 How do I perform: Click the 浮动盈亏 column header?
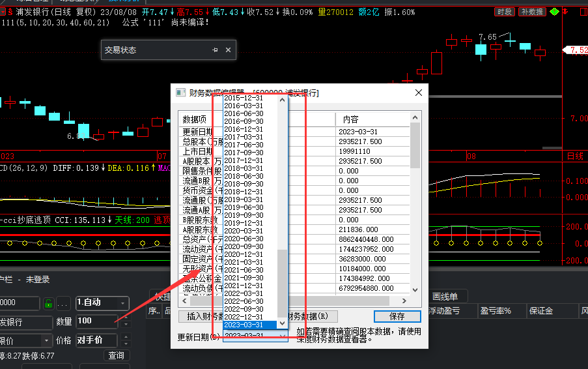tap(444, 311)
